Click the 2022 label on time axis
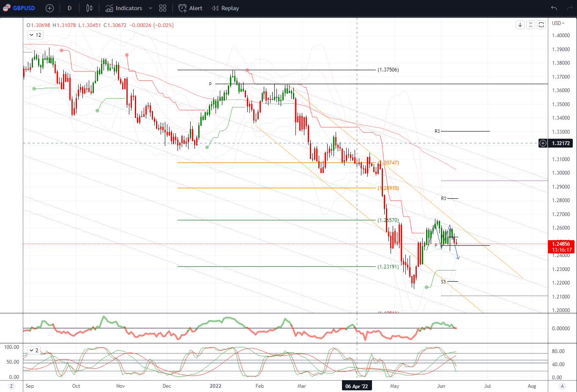This screenshot has width=577, height=392. click(216, 386)
